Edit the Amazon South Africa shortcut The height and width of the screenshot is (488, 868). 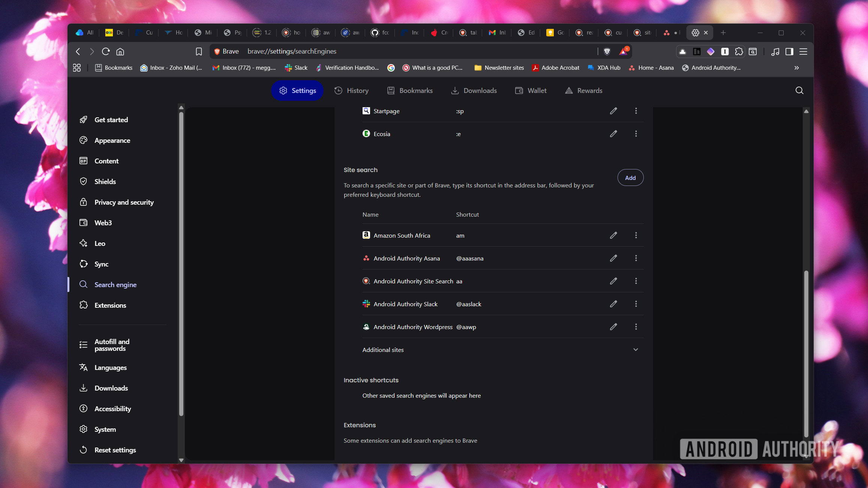[x=613, y=235]
